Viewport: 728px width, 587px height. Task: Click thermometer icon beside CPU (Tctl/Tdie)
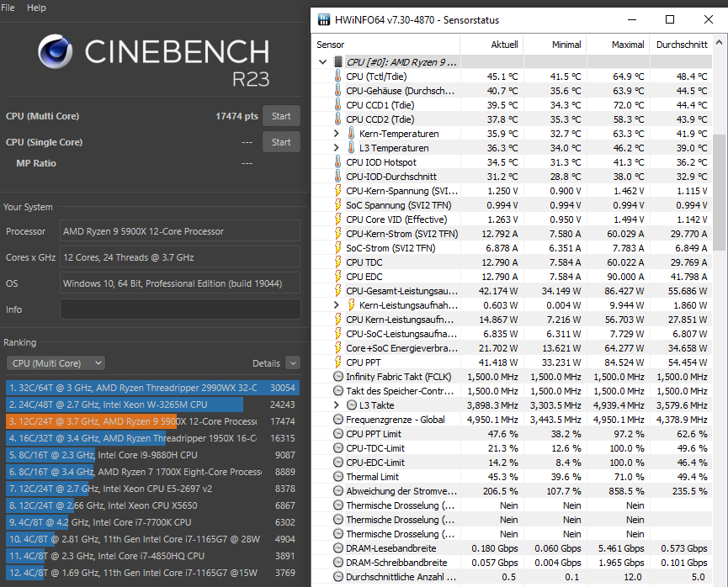[x=338, y=76]
